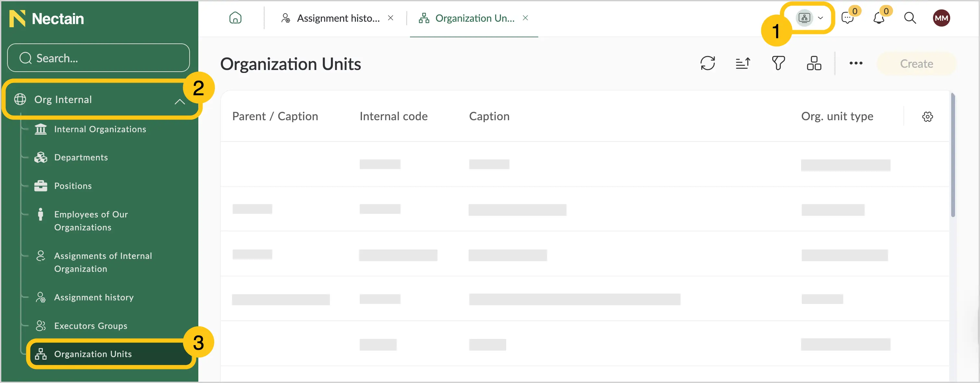The width and height of the screenshot is (980, 383).
Task: Close the Assignment history tab
Action: [x=390, y=18]
